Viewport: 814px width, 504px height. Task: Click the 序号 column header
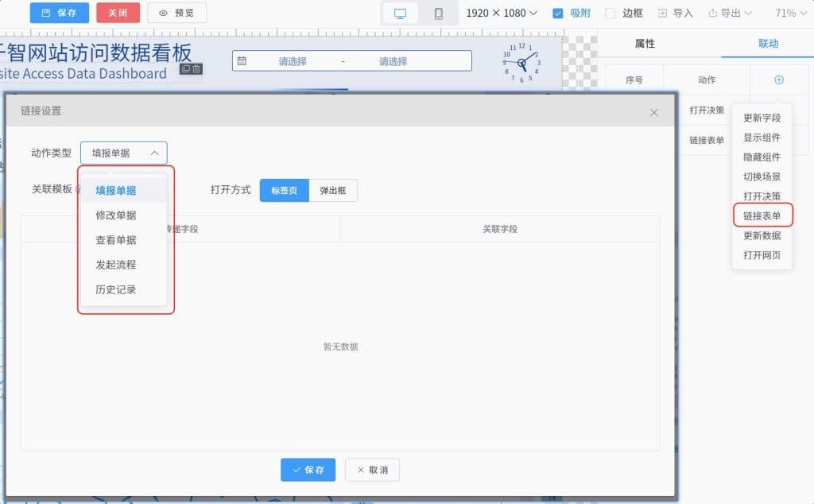pos(634,80)
